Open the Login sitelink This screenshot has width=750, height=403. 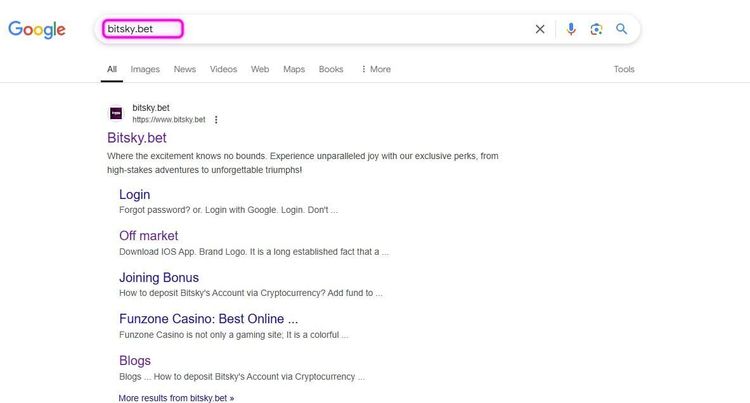point(134,195)
